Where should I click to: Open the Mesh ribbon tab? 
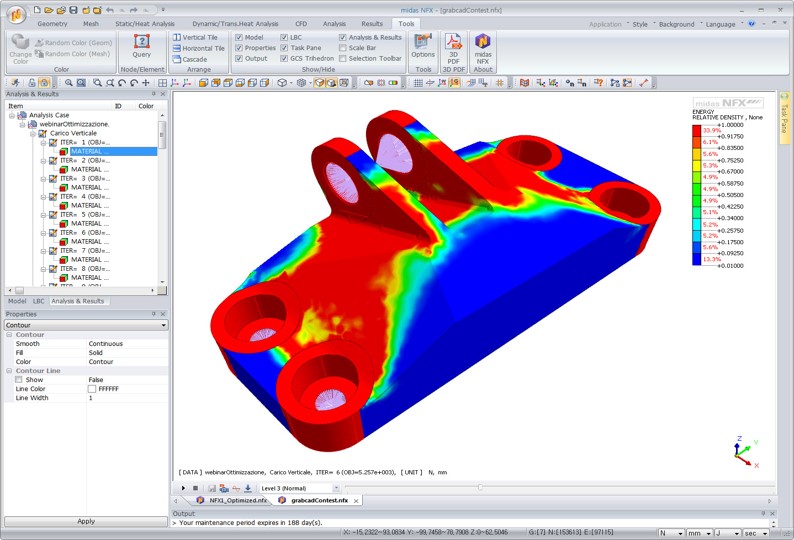91,24
